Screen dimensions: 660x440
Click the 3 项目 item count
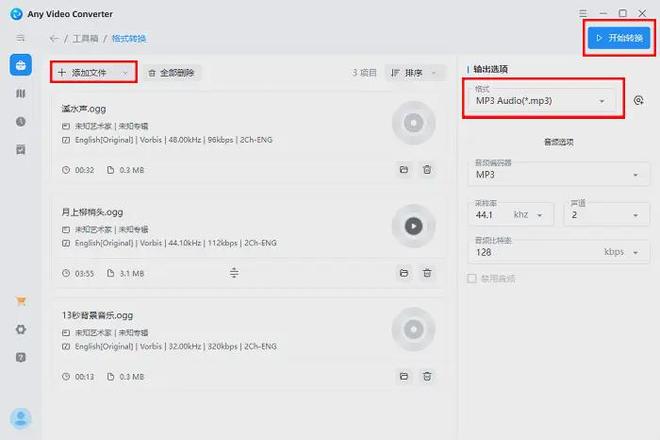[364, 73]
